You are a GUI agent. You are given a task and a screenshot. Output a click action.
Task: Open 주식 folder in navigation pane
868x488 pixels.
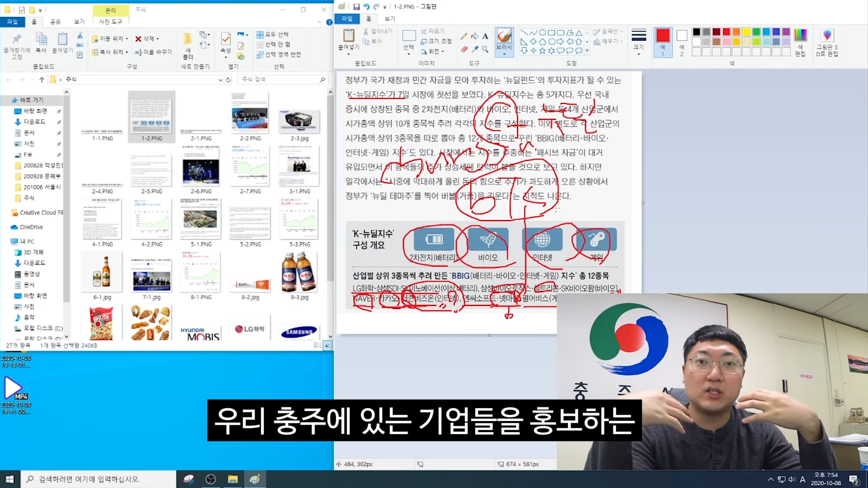(x=29, y=198)
